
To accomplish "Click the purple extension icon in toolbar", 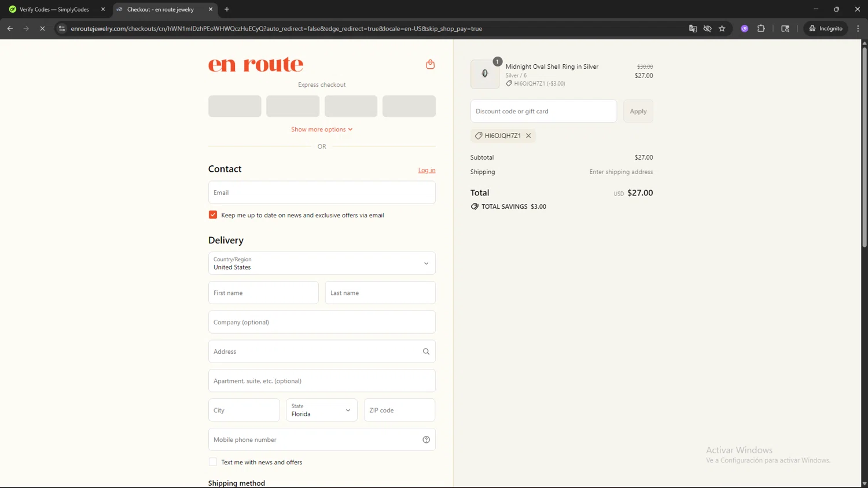I will click(745, 28).
